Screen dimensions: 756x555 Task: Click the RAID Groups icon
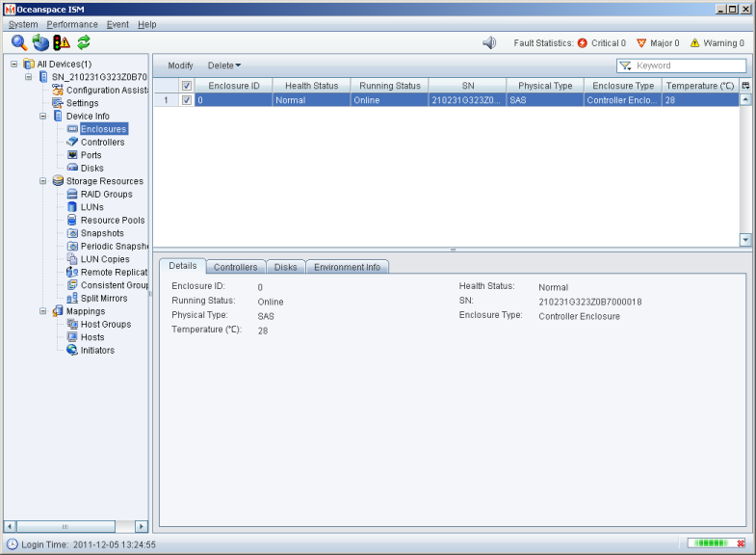click(72, 194)
